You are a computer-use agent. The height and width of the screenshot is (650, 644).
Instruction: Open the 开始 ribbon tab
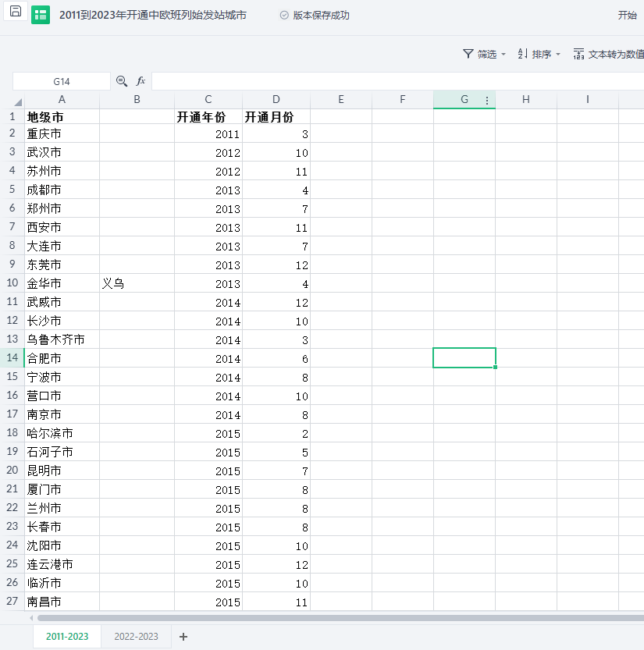click(x=627, y=16)
